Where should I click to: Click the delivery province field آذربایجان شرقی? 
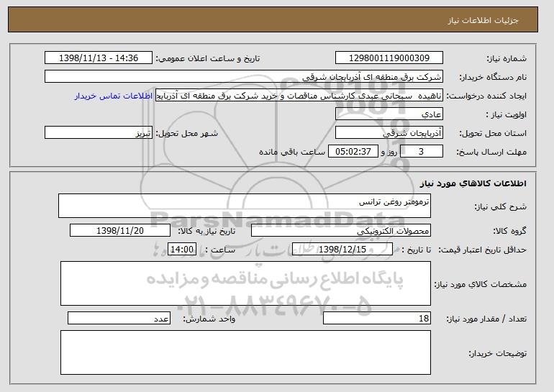pyautogui.click(x=389, y=133)
